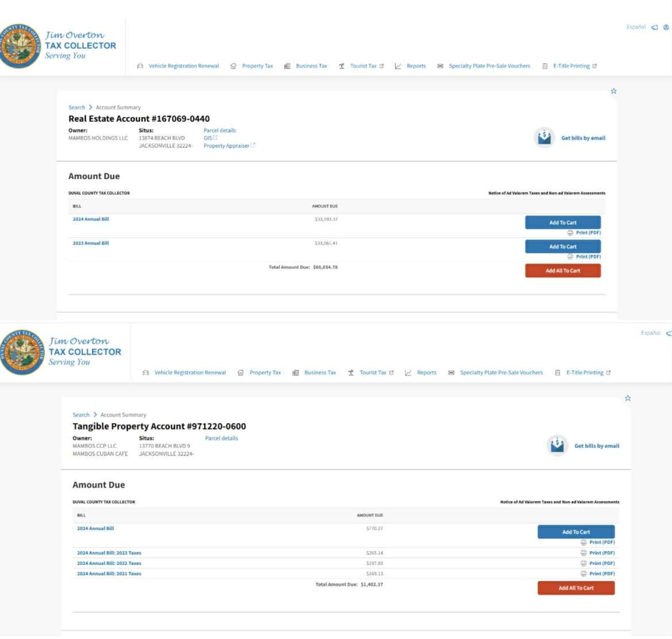This screenshot has width=672, height=639.
Task: Select Property Tax in the navigation bar
Action: point(258,66)
